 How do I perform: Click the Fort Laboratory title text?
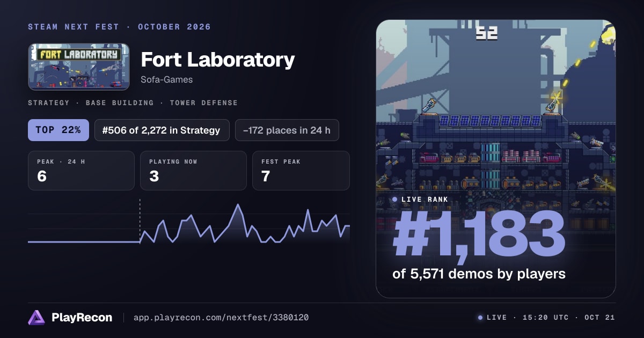click(217, 60)
